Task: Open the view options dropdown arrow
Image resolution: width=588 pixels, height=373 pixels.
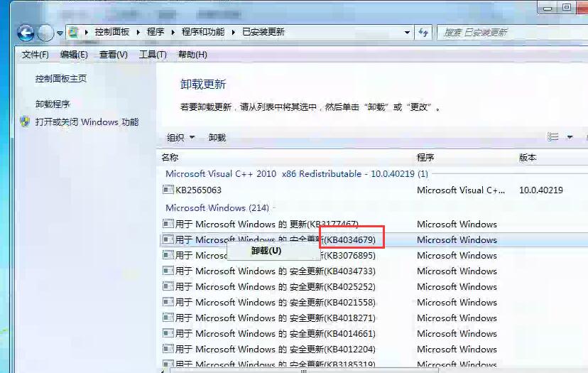Action: [570, 137]
